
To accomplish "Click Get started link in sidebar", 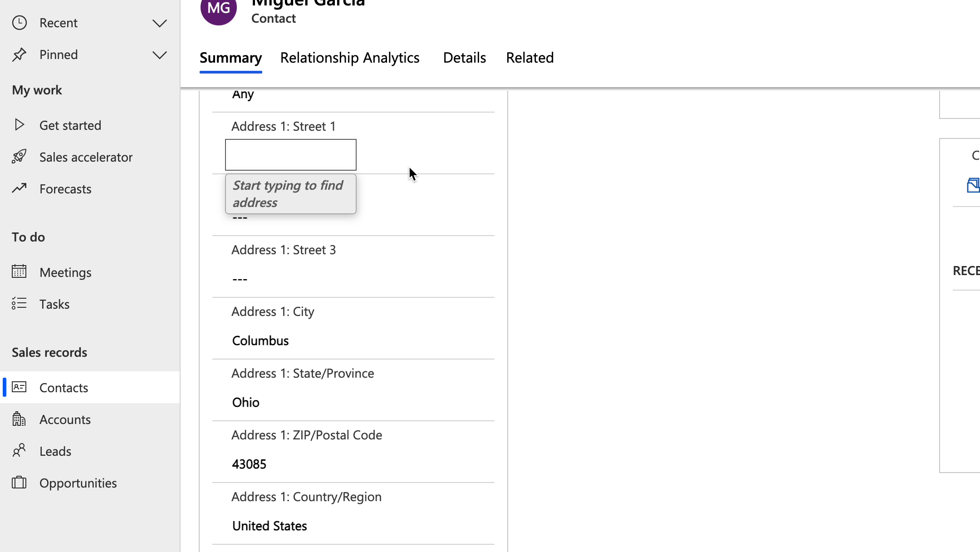I will [71, 125].
